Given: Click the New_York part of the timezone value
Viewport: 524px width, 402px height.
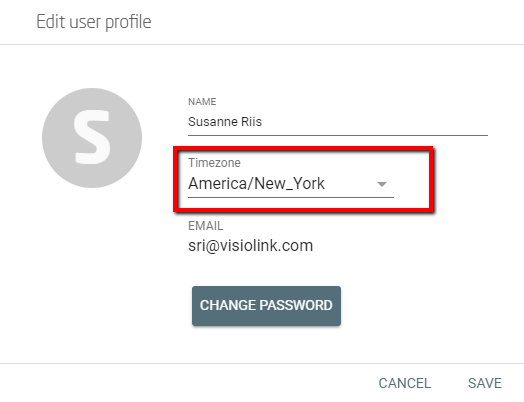Looking at the screenshot, I should point(289,183).
